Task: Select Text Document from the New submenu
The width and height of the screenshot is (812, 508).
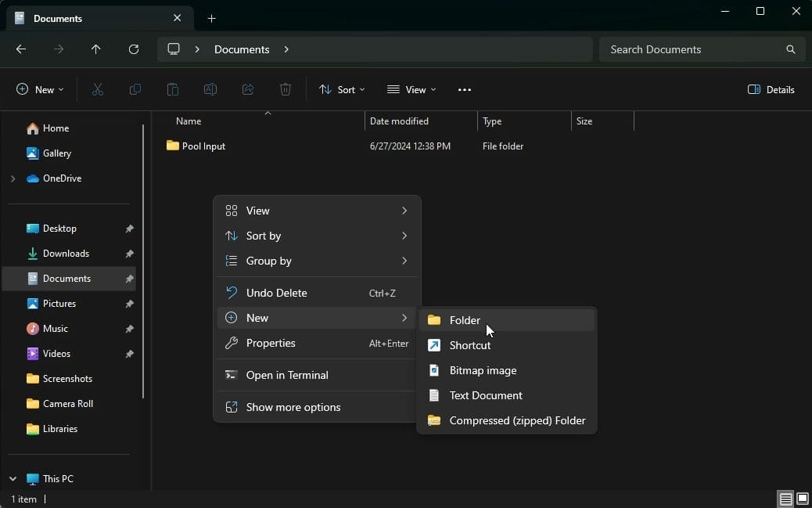Action: (486, 395)
